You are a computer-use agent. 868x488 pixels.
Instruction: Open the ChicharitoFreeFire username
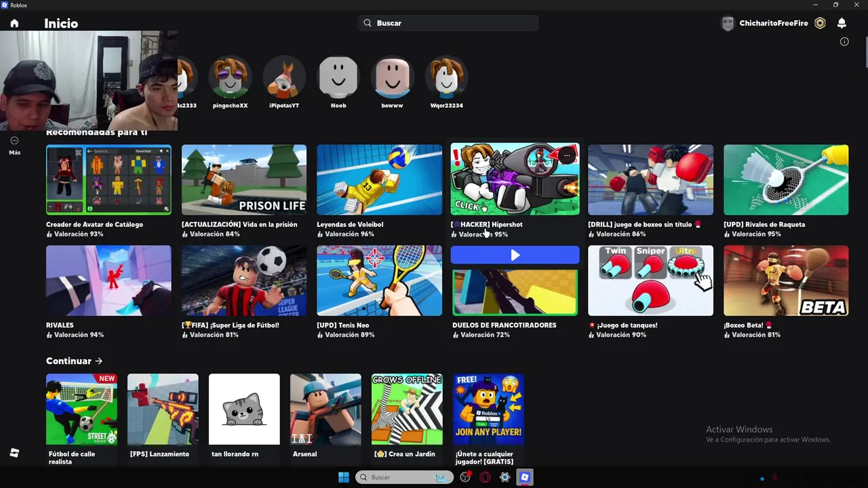774,23
